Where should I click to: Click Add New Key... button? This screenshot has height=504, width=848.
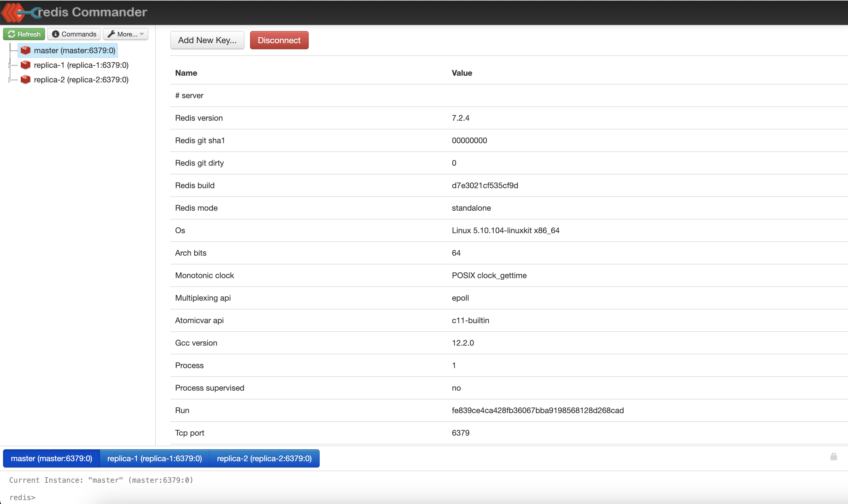207,40
